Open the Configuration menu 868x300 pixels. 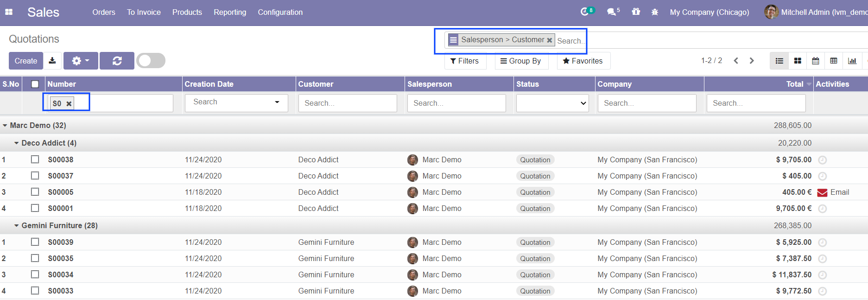[280, 12]
